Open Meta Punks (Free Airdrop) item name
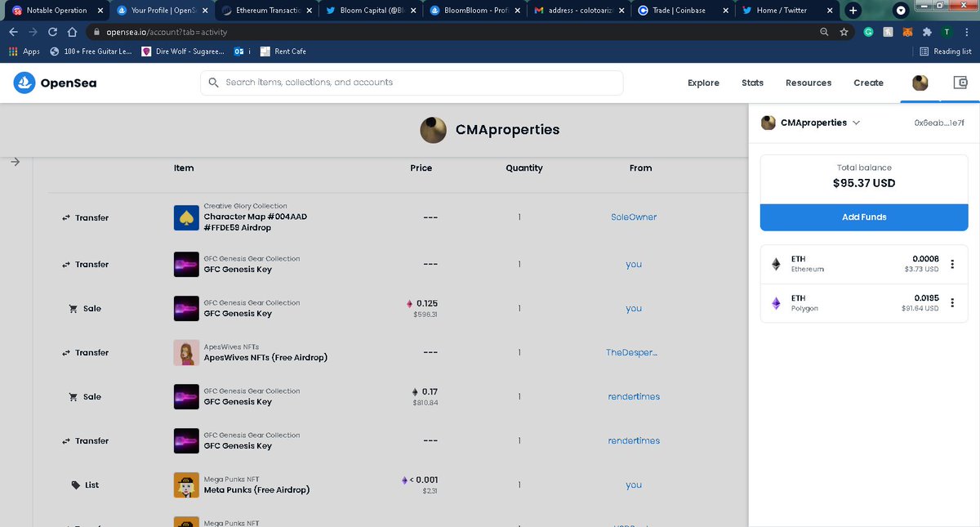The image size is (980, 527). click(256, 490)
